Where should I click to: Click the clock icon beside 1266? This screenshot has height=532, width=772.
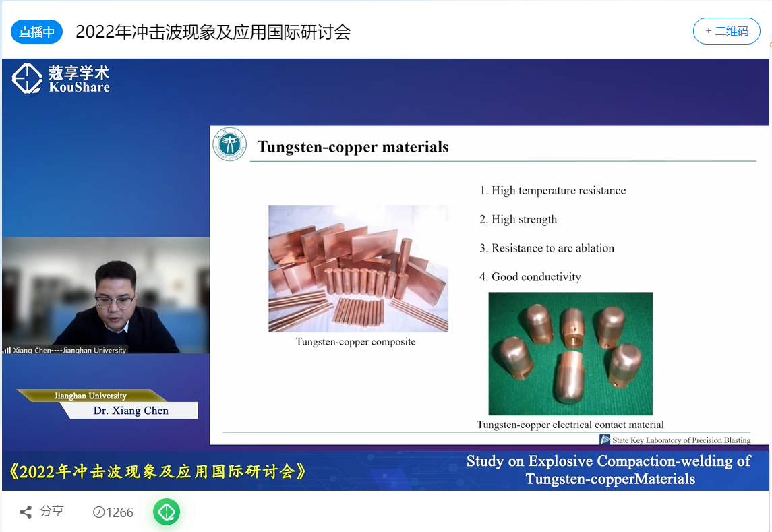tap(98, 512)
